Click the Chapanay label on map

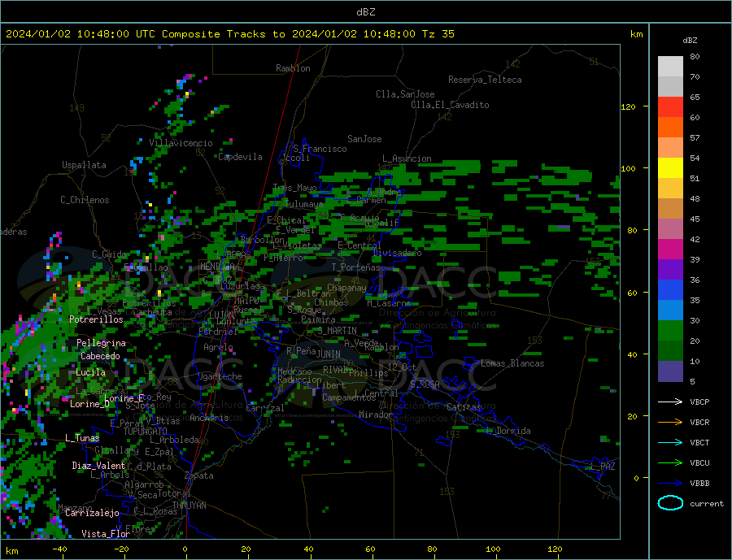pos(346,288)
